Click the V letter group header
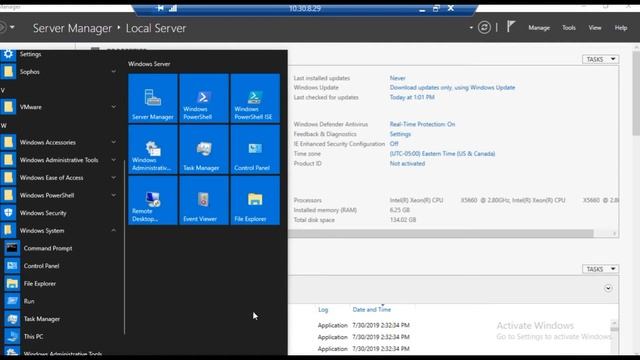 coord(3,90)
